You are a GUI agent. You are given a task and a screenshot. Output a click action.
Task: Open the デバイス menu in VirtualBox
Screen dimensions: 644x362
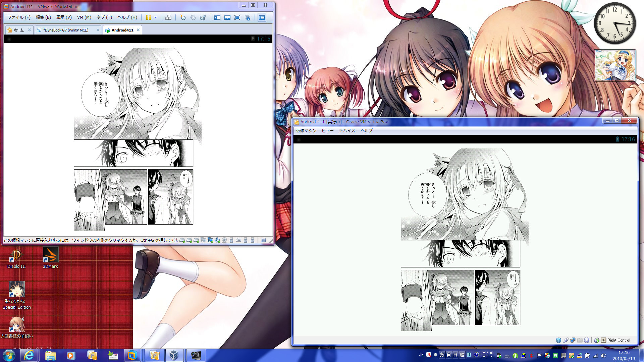(x=347, y=131)
